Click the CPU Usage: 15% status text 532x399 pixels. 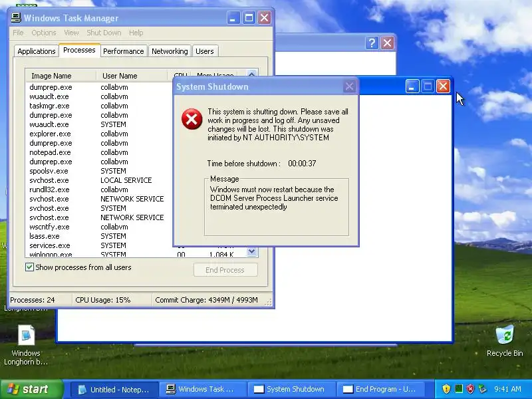coord(103,300)
